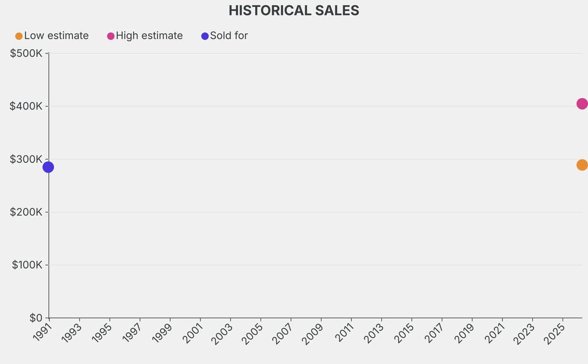Click the $400K y-axis label
The width and height of the screenshot is (588, 364).
(26, 106)
